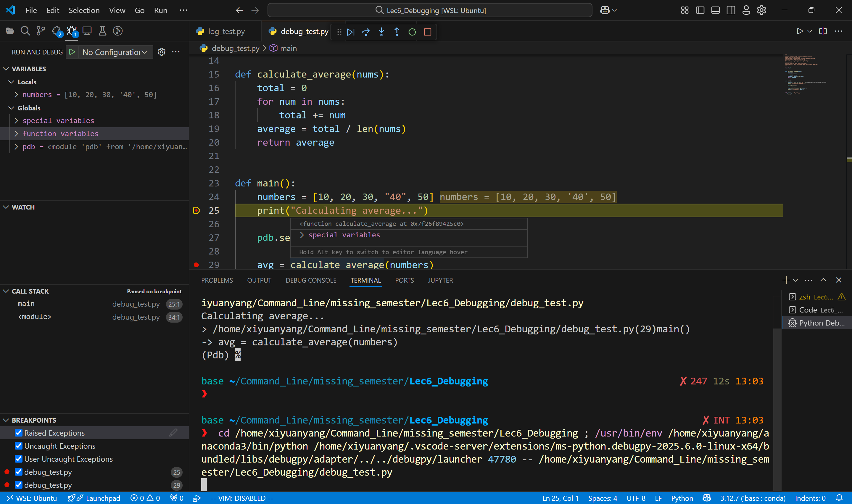Stop the debug session
This screenshot has height=504, width=852.
[428, 32]
